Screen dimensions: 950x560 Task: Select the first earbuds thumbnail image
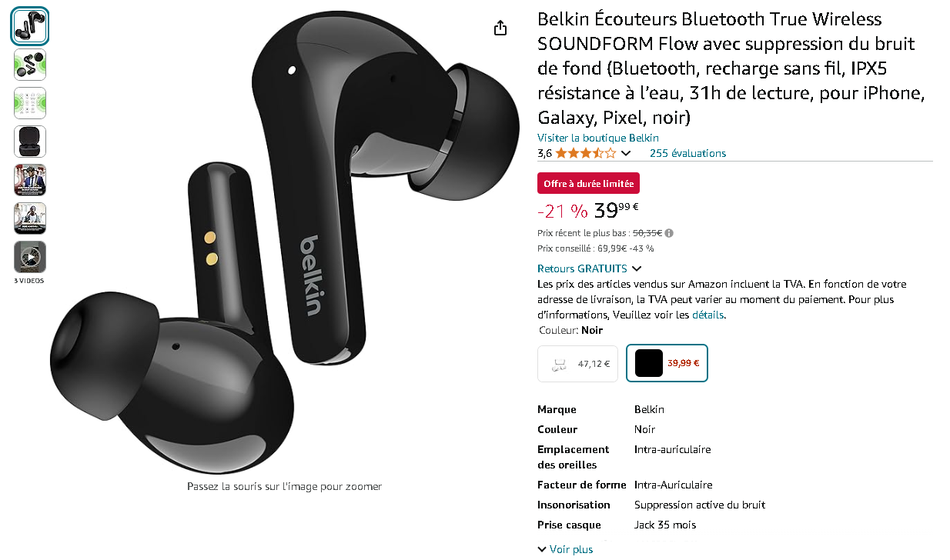tap(30, 26)
